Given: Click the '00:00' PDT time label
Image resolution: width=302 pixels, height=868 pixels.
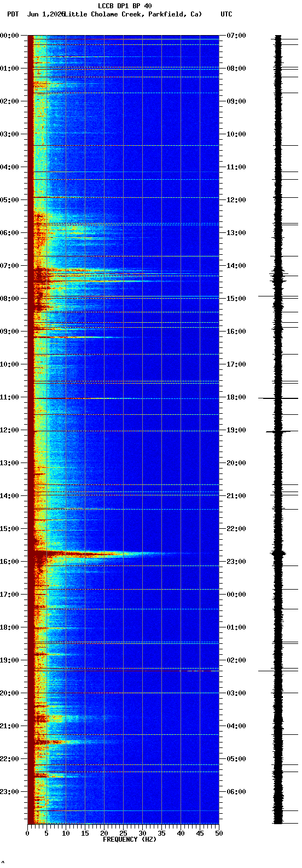Looking at the screenshot, I should coord(9,36).
